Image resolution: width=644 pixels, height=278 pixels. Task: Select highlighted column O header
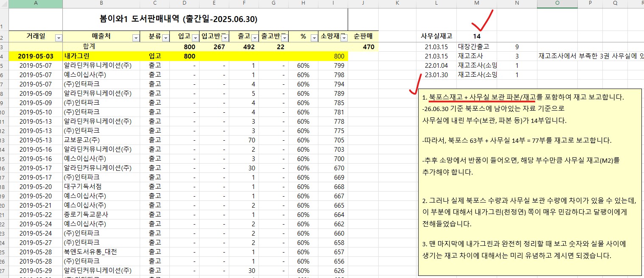click(557, 4)
